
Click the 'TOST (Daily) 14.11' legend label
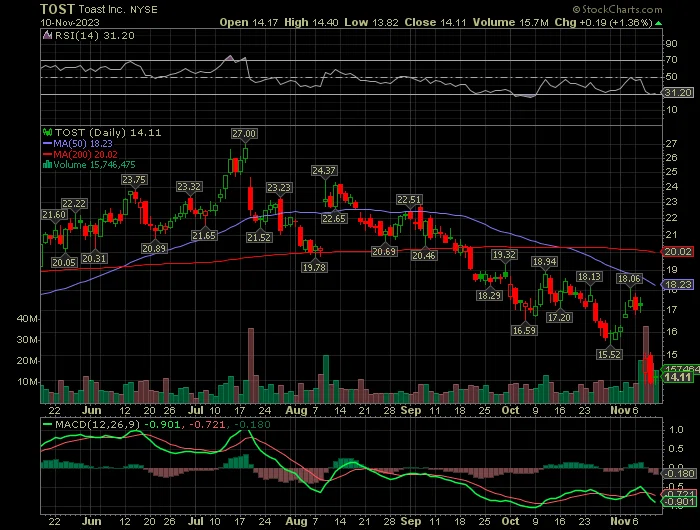tap(108, 132)
